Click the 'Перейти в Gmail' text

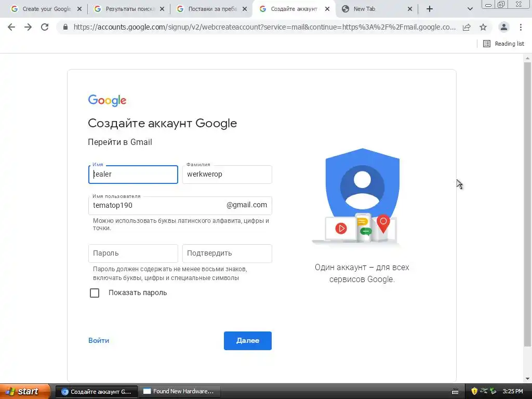coord(120,142)
